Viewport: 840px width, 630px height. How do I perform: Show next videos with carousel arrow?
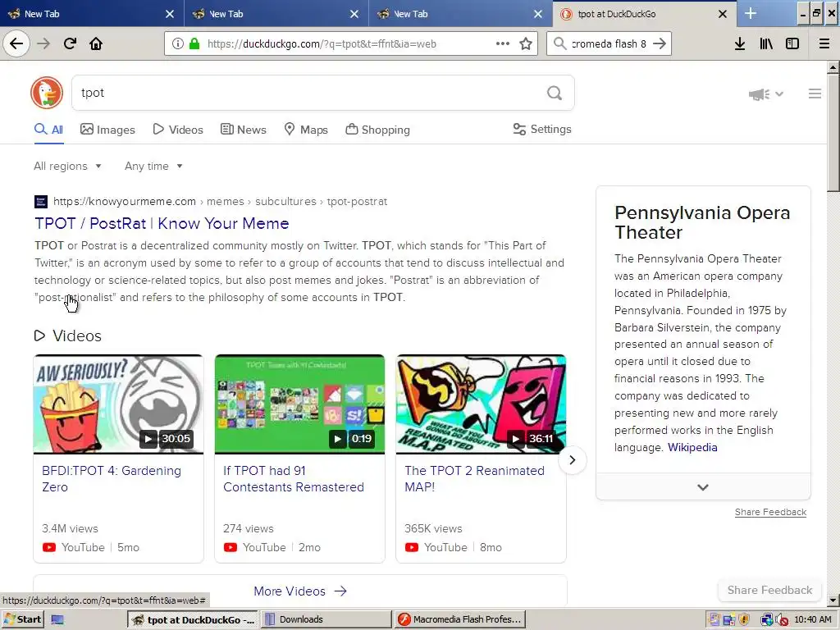pos(572,459)
